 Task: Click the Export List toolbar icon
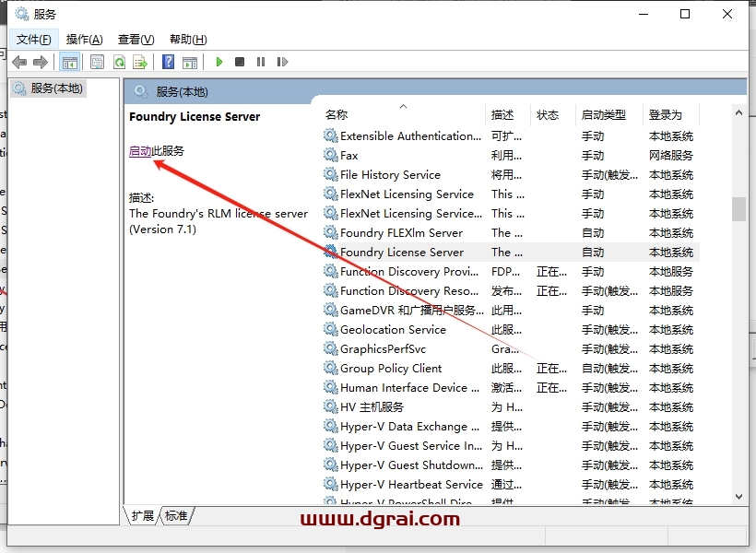pyautogui.click(x=140, y=62)
